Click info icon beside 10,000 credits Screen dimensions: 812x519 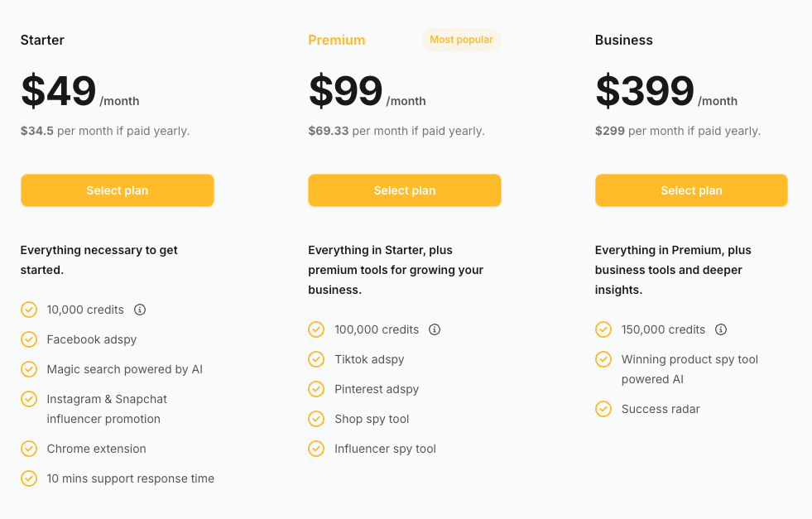click(x=140, y=310)
